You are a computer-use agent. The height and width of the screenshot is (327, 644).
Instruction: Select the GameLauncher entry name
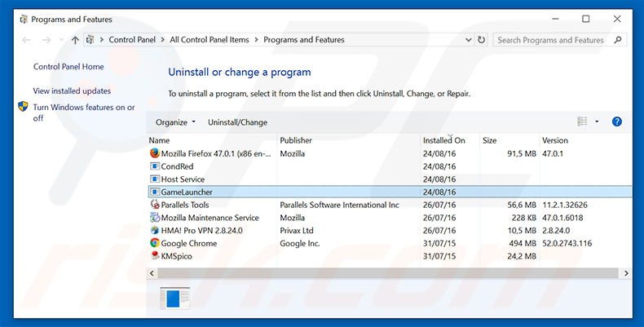click(x=187, y=192)
